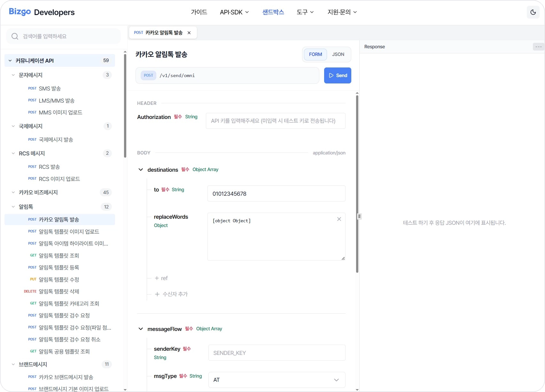Collapse the 알림톡 group in the sidebar
The width and height of the screenshot is (545, 392).
tap(13, 207)
